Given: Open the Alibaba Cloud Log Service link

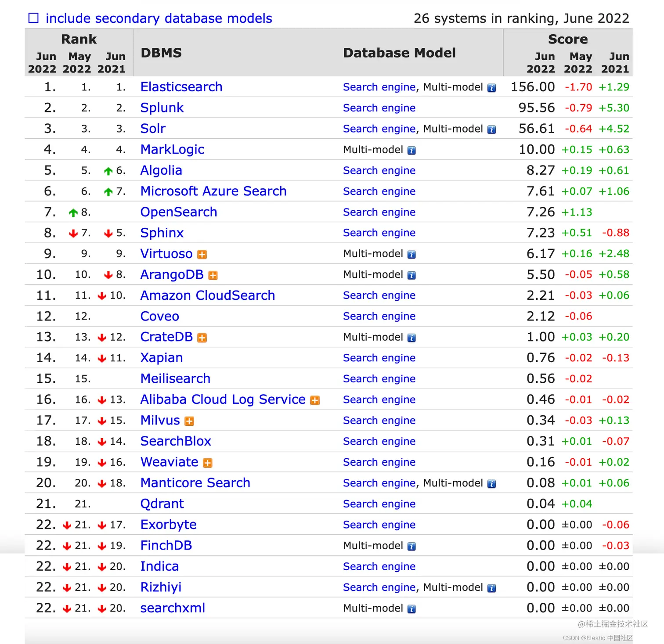Looking at the screenshot, I should (x=223, y=400).
